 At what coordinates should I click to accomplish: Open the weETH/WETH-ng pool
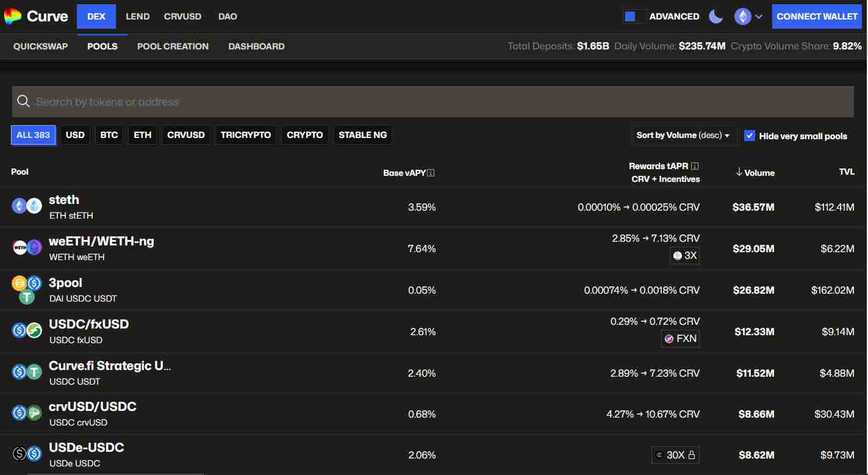tap(101, 241)
